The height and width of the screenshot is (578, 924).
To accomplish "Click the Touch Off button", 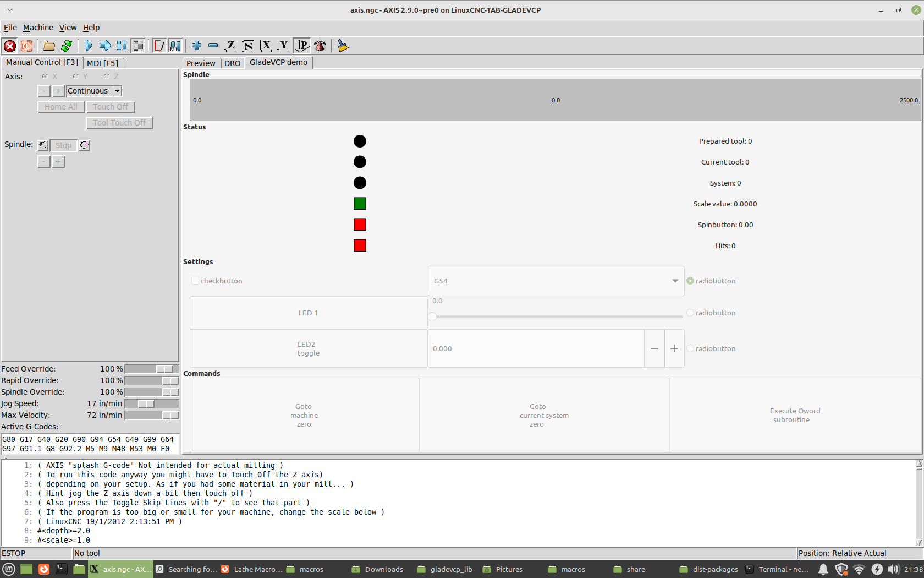I will 111,107.
